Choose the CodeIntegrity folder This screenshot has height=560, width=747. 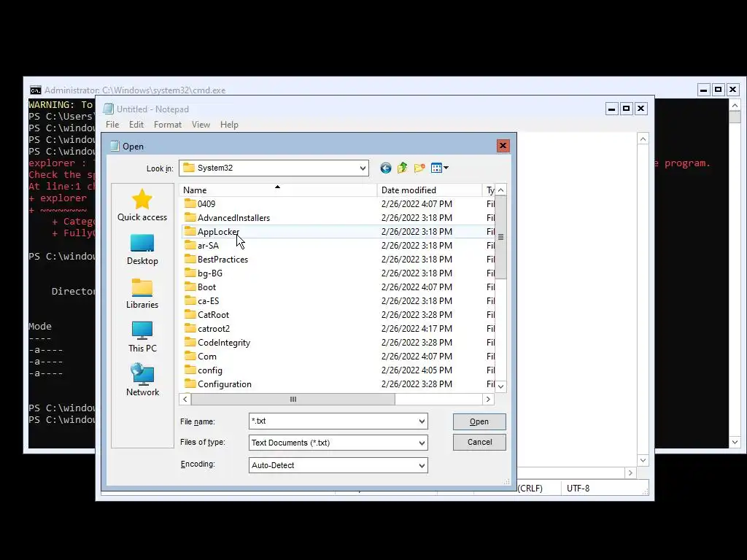tap(223, 343)
